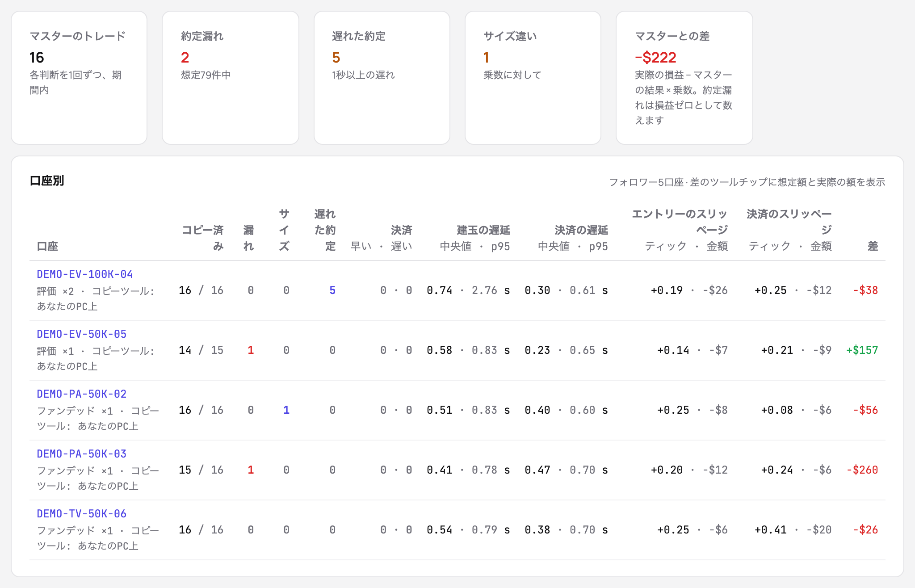
Task: Open account link DEMO-PA-50K-03
Action: tap(82, 454)
